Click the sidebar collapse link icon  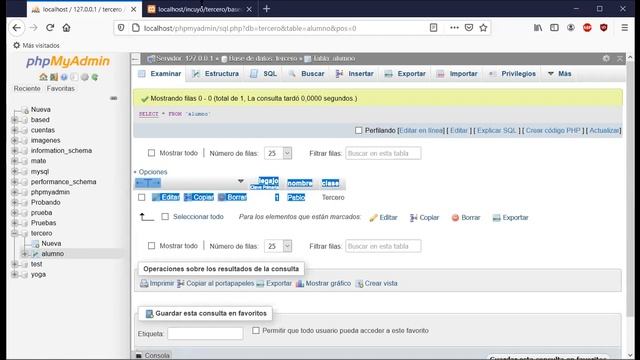point(113,98)
